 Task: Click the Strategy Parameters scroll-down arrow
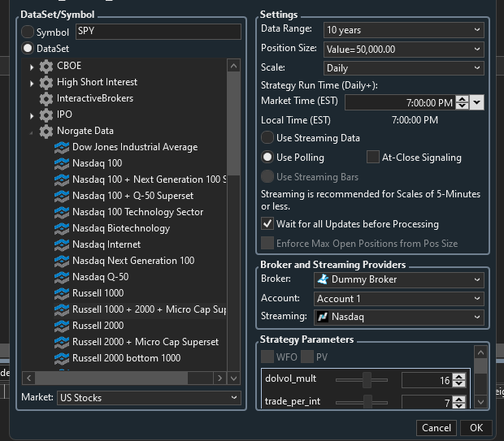pyautogui.click(x=480, y=402)
